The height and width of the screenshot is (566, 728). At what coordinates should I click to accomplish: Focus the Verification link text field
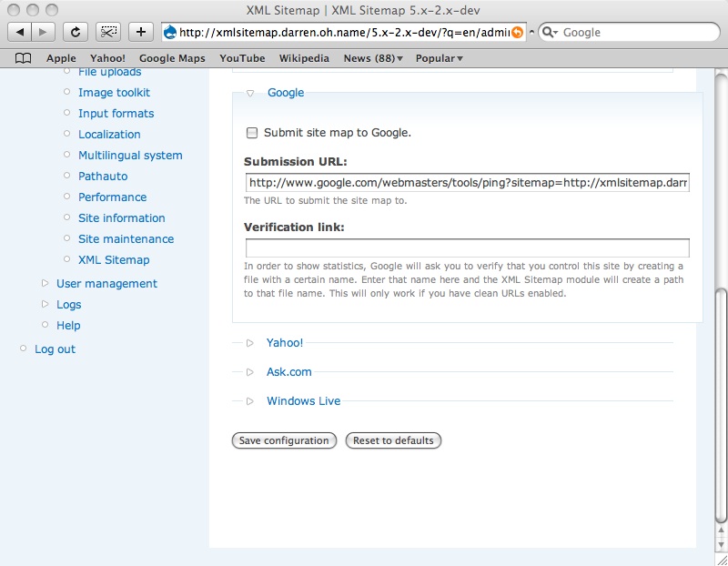click(x=468, y=248)
